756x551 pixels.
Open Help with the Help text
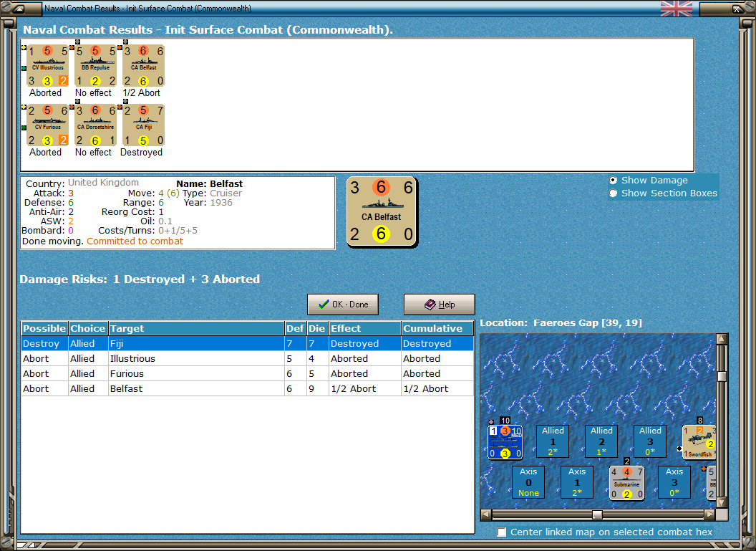click(447, 305)
